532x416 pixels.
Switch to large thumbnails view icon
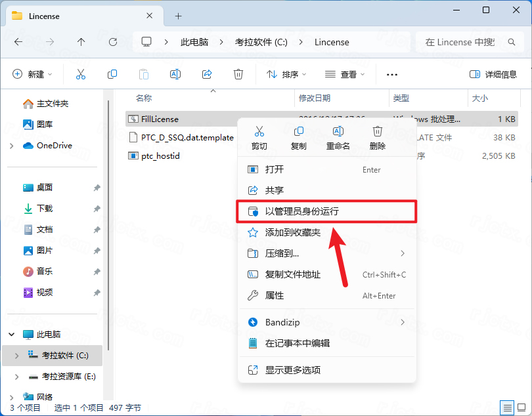coord(521,407)
